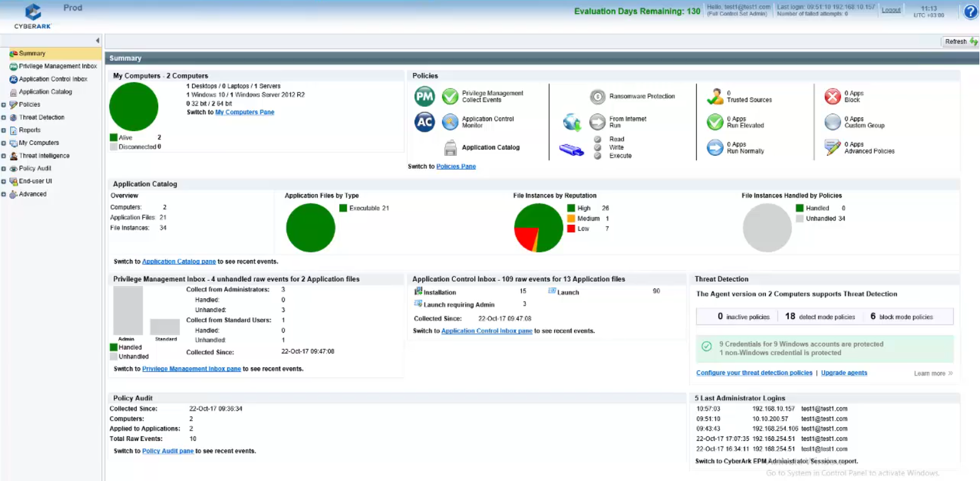
Task: Click the orange Medium reputation legend swatch
Action: coord(571,219)
